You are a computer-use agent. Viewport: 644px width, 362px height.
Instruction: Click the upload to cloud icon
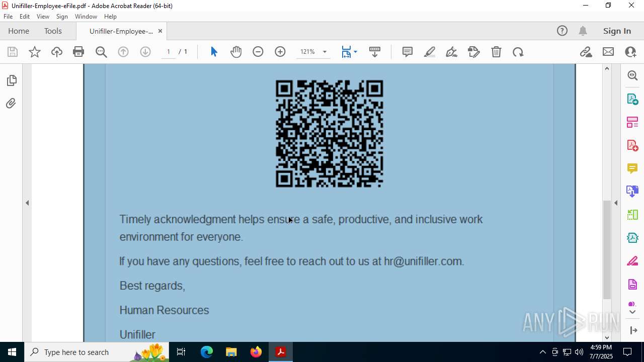click(57, 52)
